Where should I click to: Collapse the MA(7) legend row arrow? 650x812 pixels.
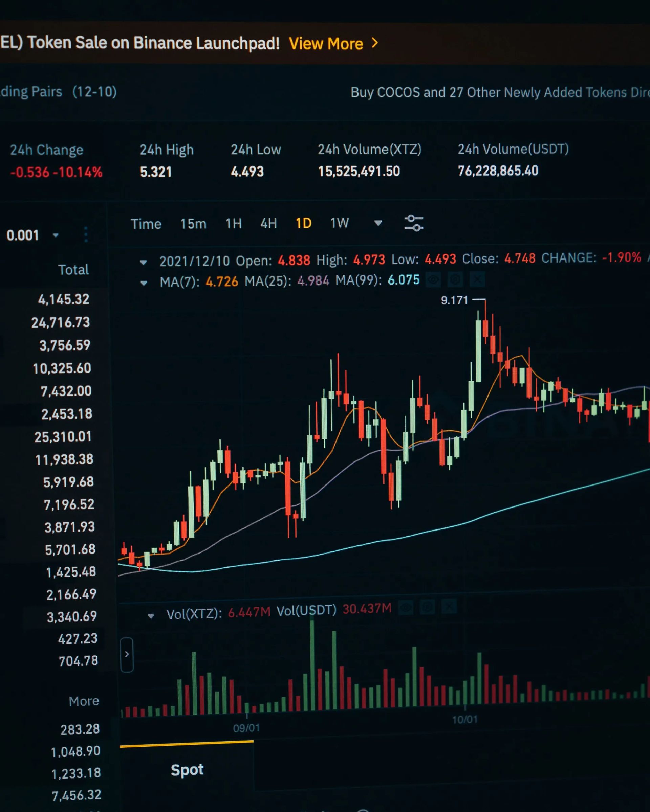click(x=144, y=283)
